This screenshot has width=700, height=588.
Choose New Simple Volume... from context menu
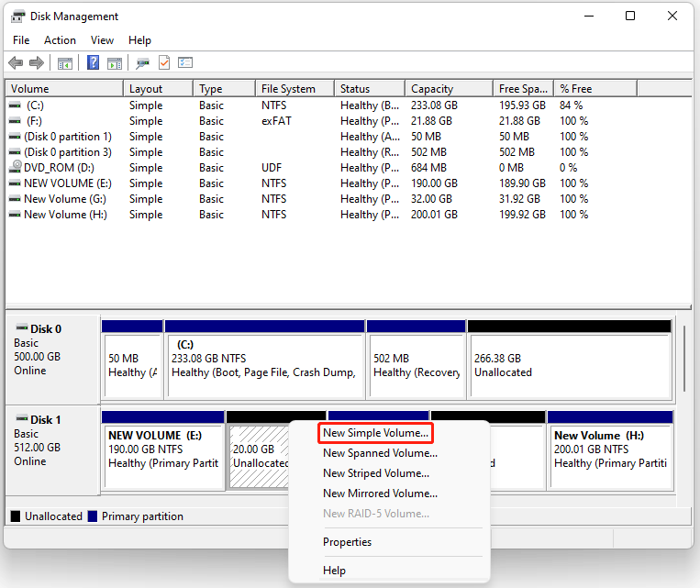coord(375,433)
